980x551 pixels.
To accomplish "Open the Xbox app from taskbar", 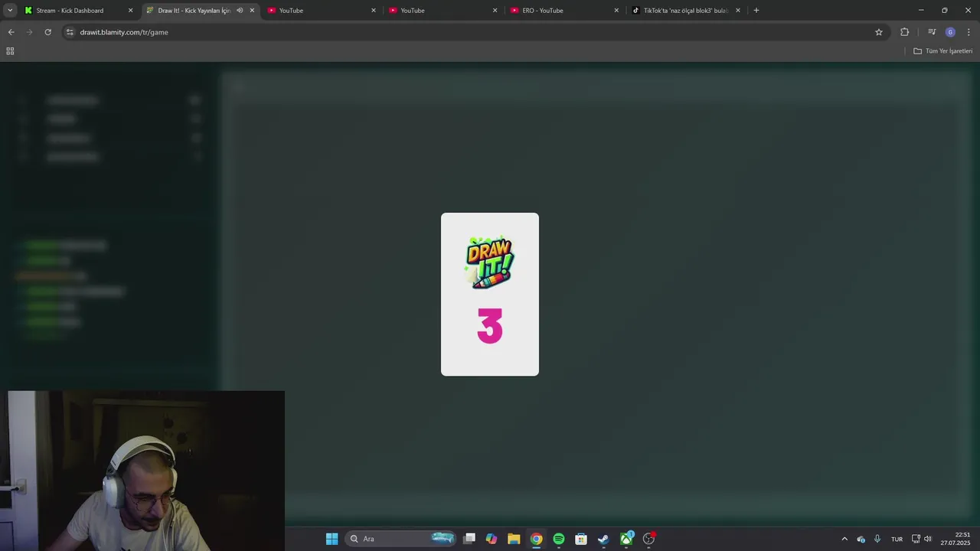I will tap(626, 539).
